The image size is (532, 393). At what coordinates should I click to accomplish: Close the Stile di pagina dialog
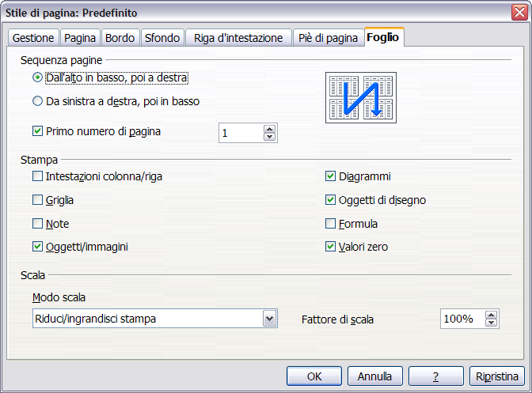[x=520, y=13]
